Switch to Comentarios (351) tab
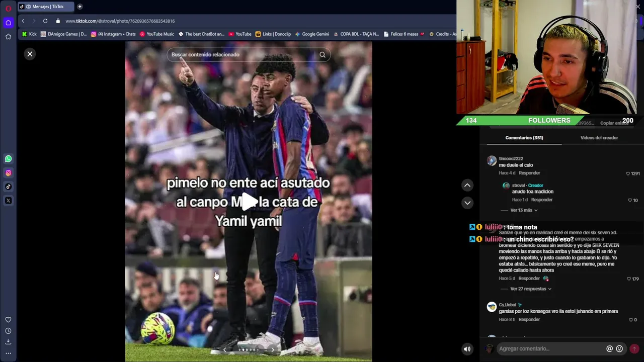The image size is (644, 362). (524, 138)
